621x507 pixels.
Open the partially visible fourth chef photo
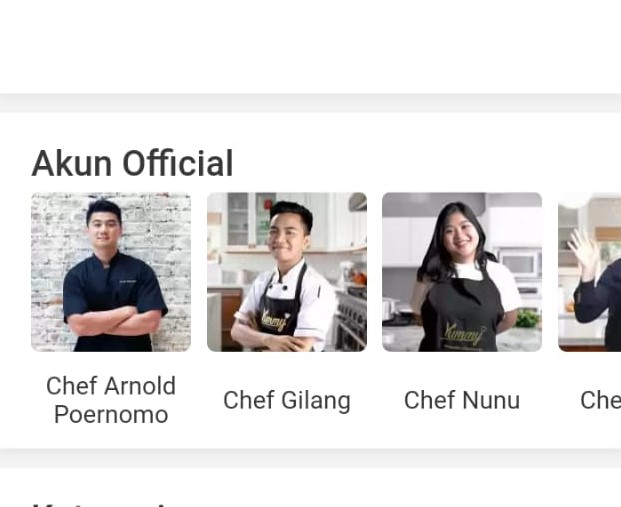point(589,272)
